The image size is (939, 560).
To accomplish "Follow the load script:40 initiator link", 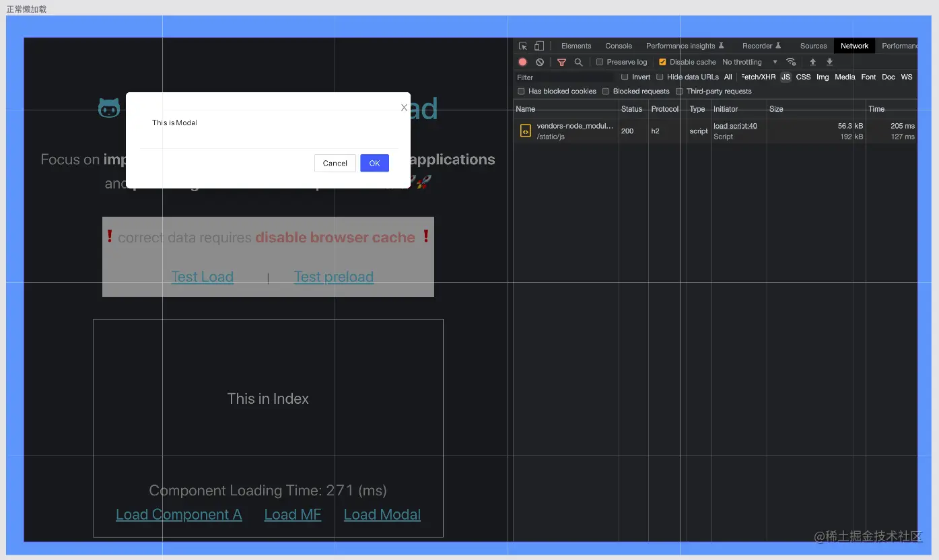I will pyautogui.click(x=734, y=125).
